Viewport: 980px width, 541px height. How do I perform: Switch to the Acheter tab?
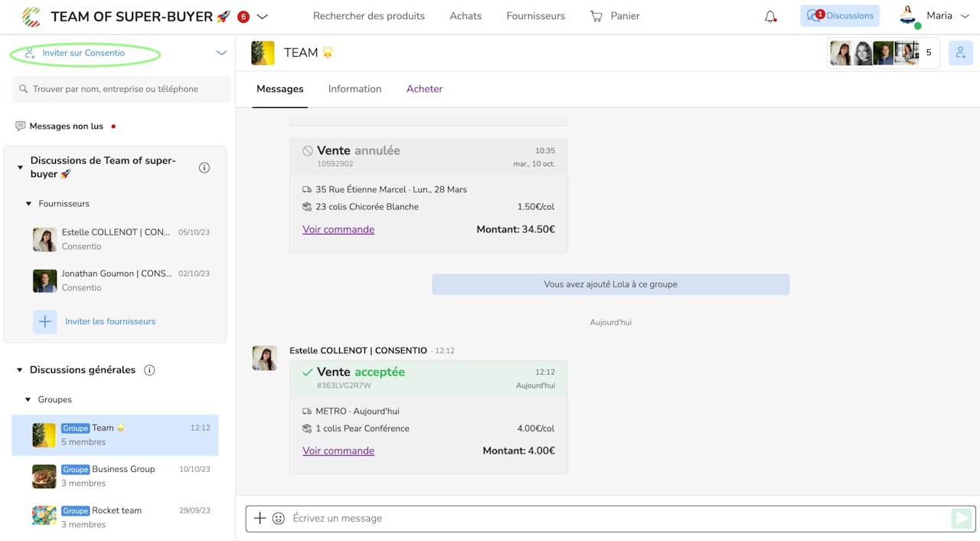[x=424, y=89]
